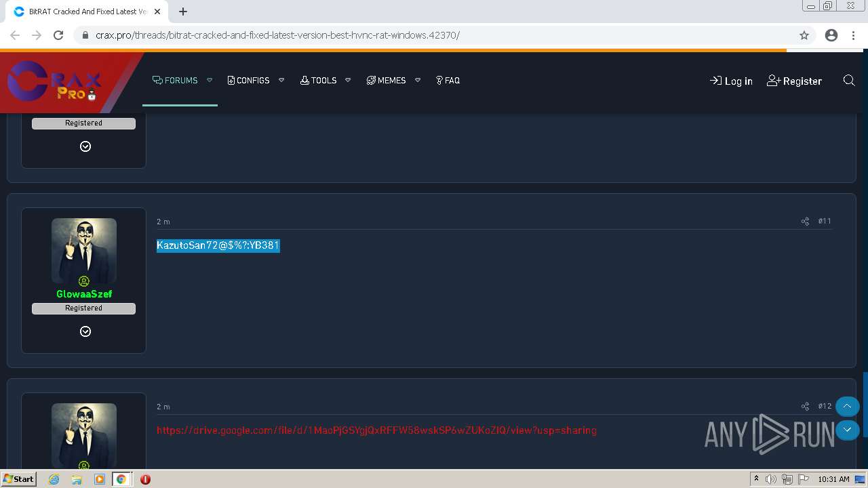Click the 2 m timestamp on post #11

163,222
